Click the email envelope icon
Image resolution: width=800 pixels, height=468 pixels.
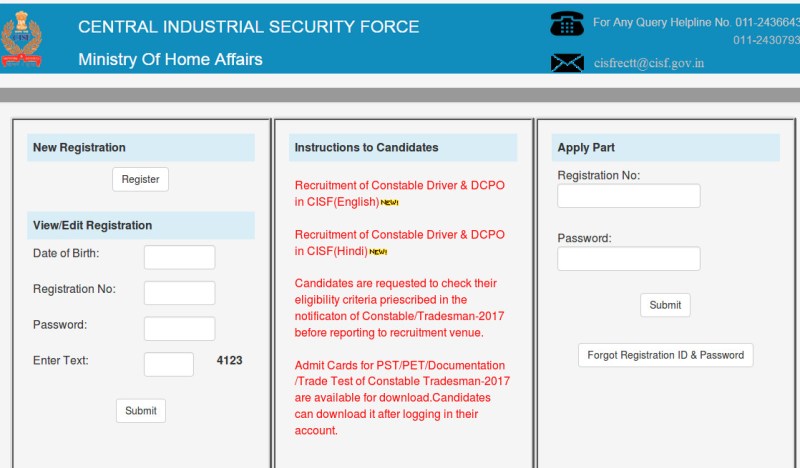[x=567, y=63]
